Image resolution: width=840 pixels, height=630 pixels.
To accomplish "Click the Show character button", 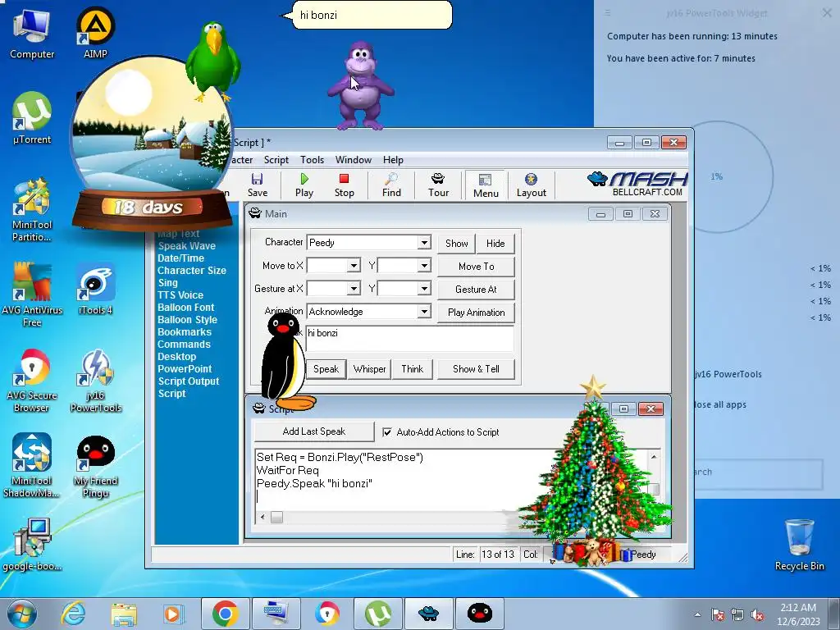I will click(x=456, y=243).
